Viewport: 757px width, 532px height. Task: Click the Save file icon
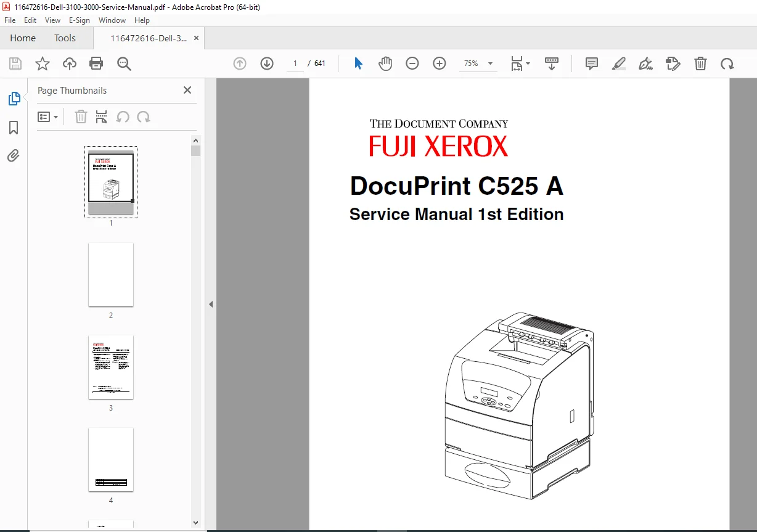pyautogui.click(x=15, y=63)
